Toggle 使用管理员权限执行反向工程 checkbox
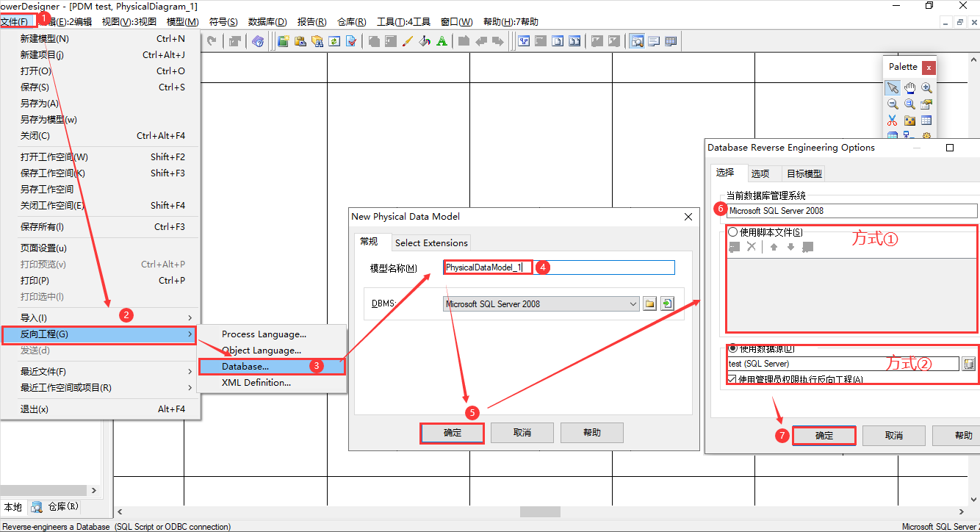This screenshot has width=980, height=532. point(732,379)
